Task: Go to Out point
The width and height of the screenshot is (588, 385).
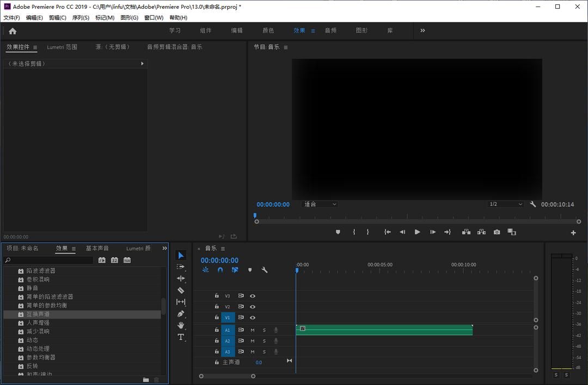Action: coord(448,232)
